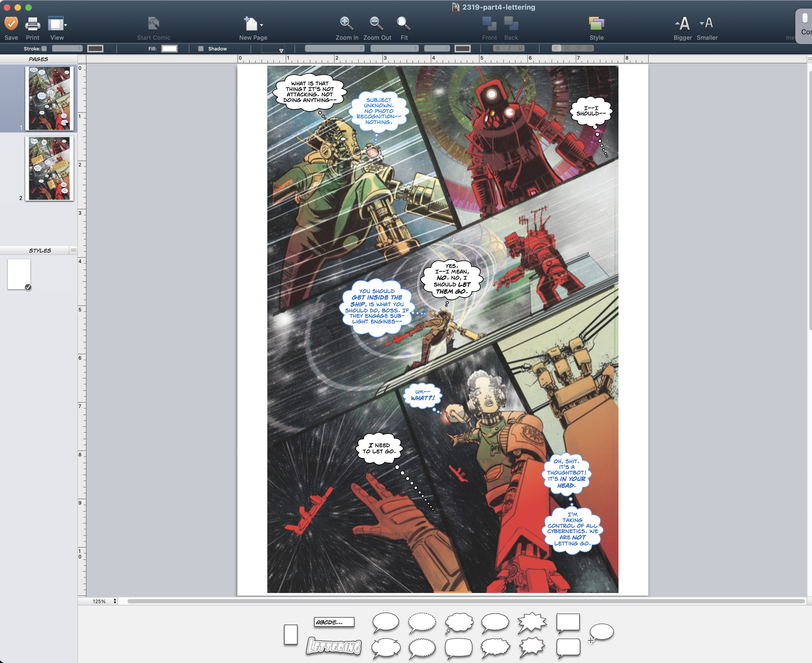Pick the ABCDE caption box element
The width and height of the screenshot is (812, 663).
click(x=334, y=622)
